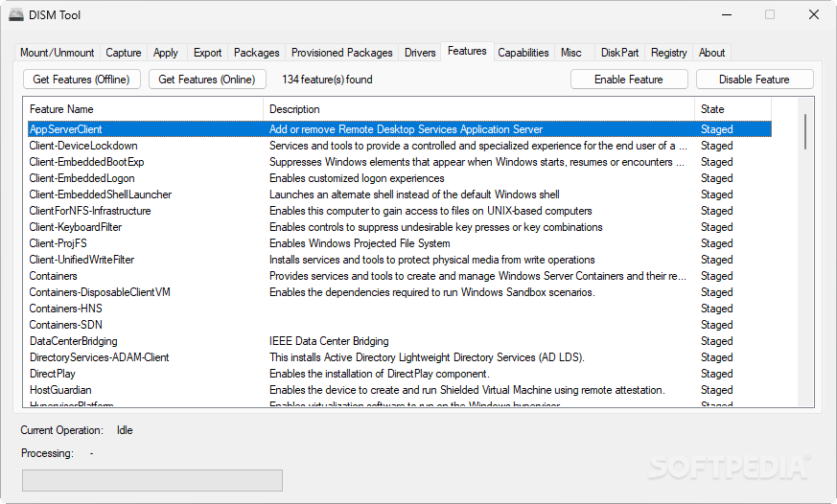Click Get Features (Offline) button
837x504 pixels.
tap(81, 80)
